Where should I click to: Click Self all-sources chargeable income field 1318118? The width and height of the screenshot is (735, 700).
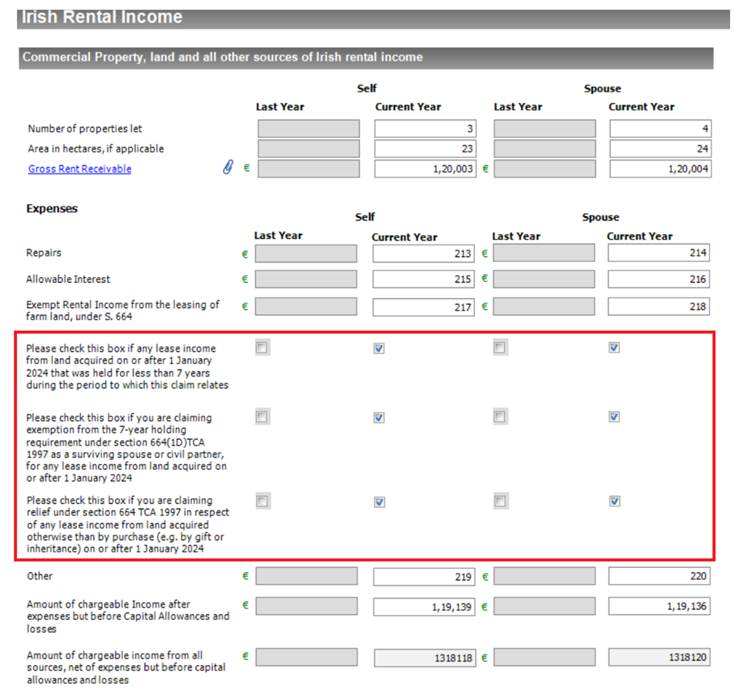(425, 658)
